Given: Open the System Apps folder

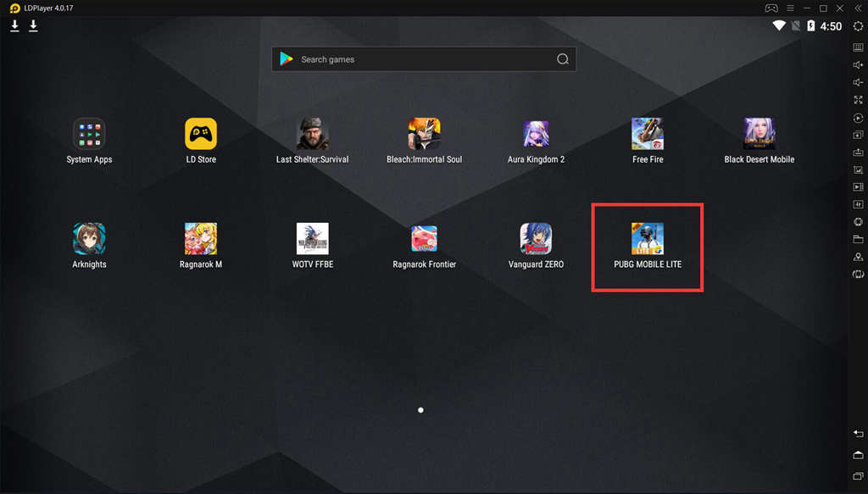Looking at the screenshot, I should (x=89, y=134).
